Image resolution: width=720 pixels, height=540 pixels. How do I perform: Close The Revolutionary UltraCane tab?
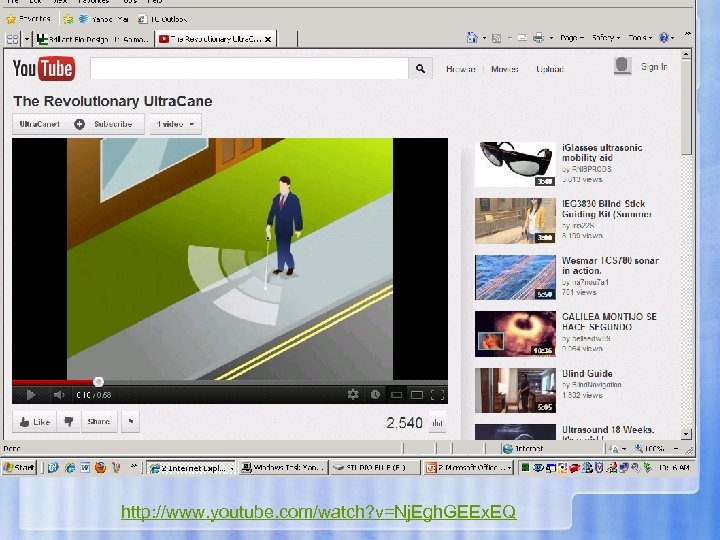point(268,39)
